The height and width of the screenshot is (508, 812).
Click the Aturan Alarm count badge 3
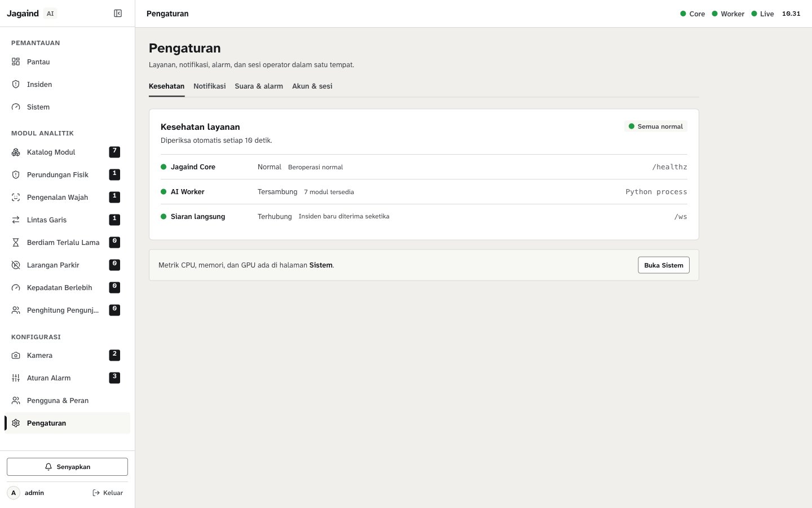click(114, 378)
